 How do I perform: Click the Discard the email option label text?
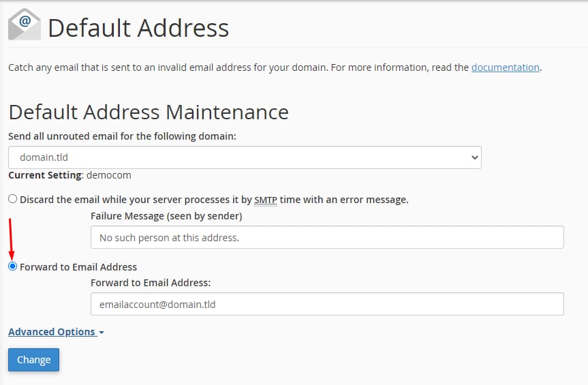pyautogui.click(x=214, y=200)
